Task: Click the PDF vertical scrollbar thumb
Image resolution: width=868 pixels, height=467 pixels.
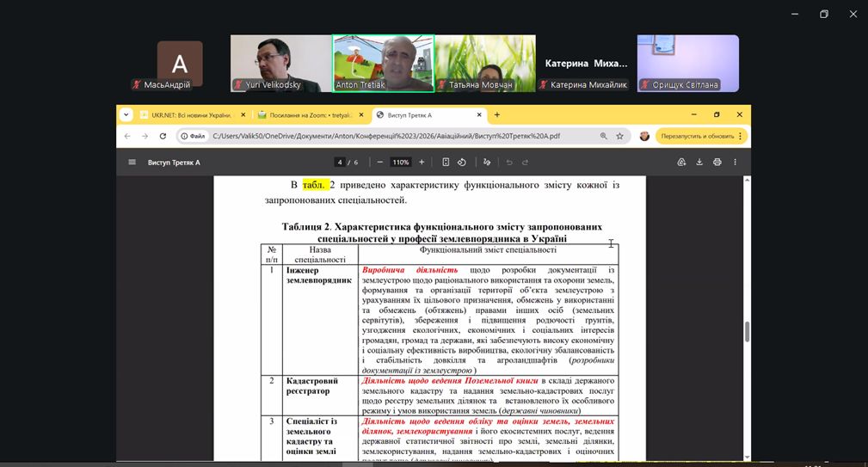Action: 747,331
